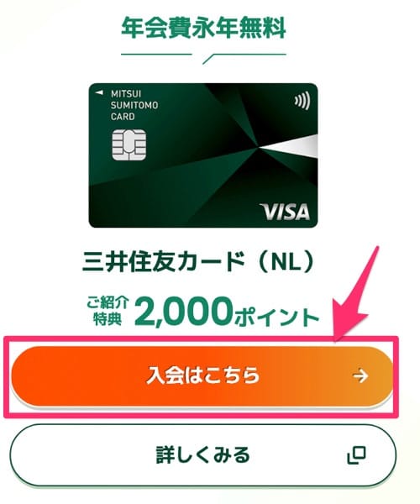Image resolution: width=420 pixels, height=504 pixels.
Task: Click the VISA logo on the card
Action: tap(286, 212)
